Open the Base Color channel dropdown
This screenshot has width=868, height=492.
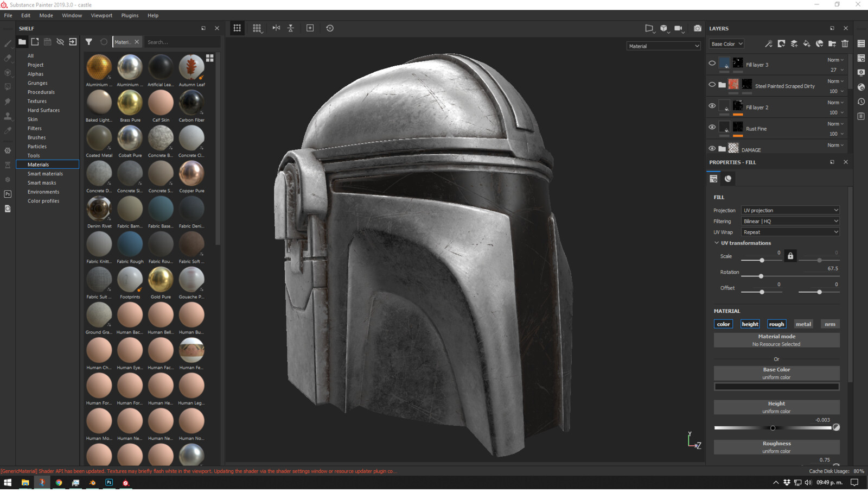[x=727, y=44]
